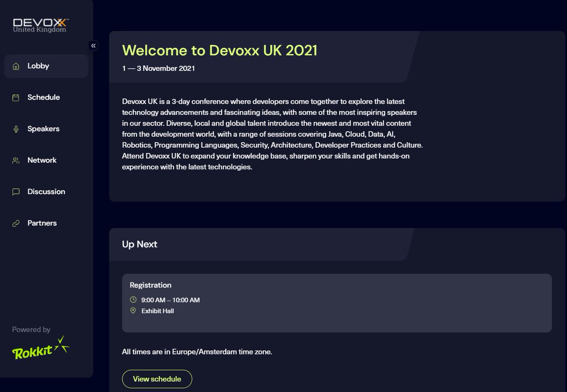
Task: Click the Partners link chain icon
Action: 16,223
